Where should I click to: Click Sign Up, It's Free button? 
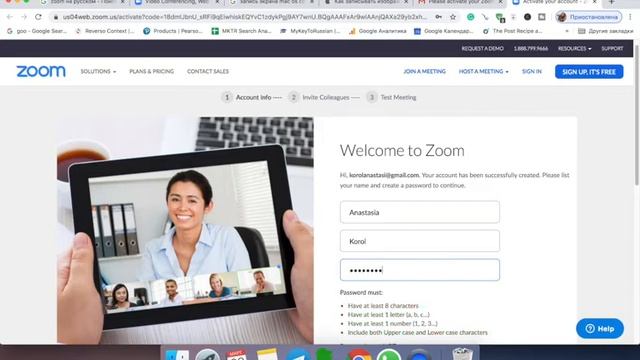point(589,72)
